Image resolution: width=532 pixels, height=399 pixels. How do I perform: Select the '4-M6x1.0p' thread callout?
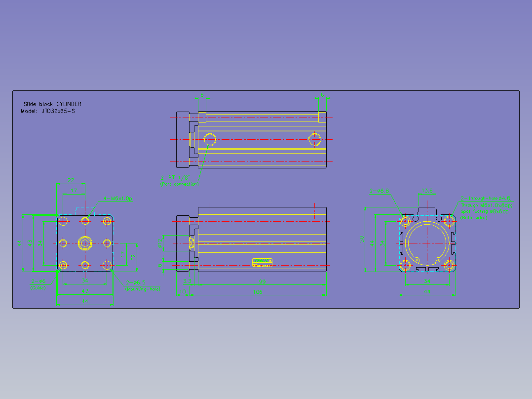tap(118, 199)
